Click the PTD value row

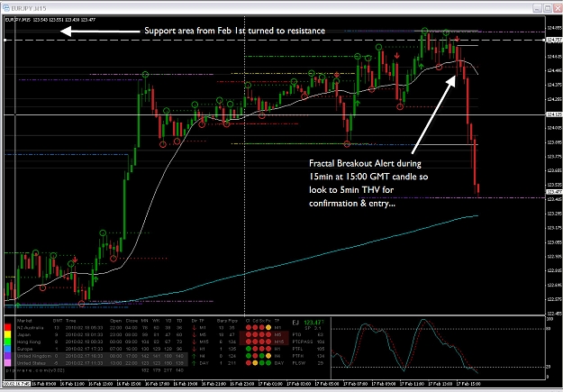click(x=308, y=334)
